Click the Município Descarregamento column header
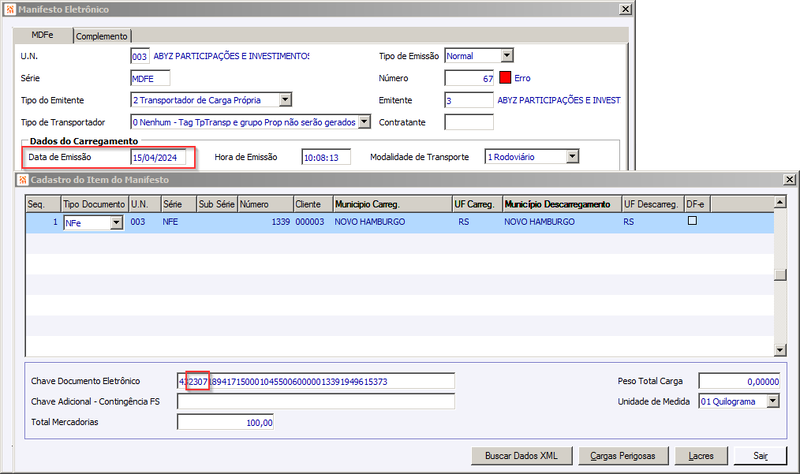Image resolution: width=800 pixels, height=474 pixels. click(562, 204)
